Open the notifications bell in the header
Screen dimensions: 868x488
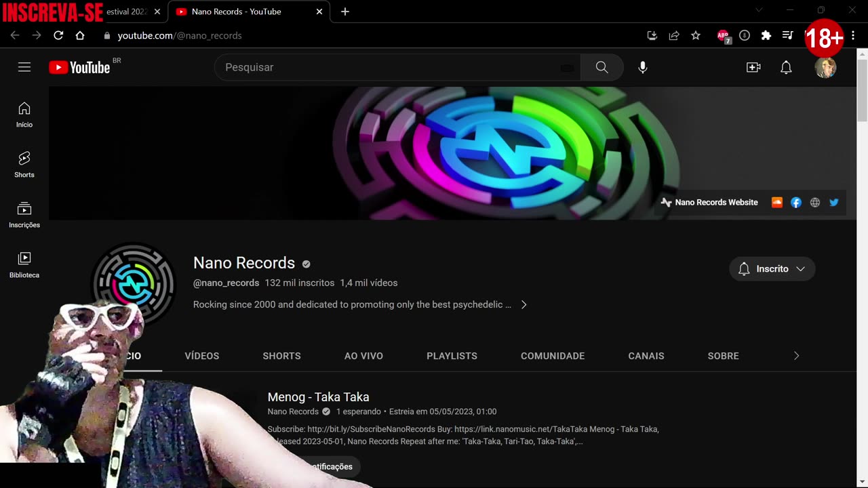coord(786,67)
